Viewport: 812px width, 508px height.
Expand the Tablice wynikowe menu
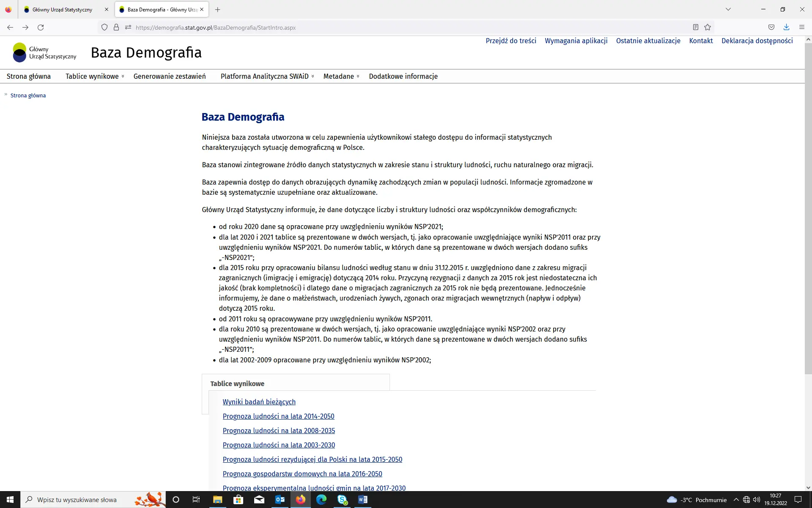click(95, 76)
